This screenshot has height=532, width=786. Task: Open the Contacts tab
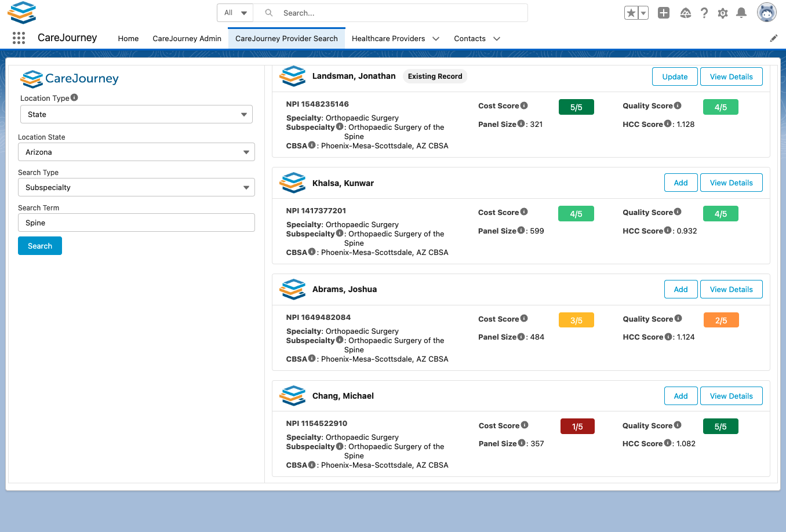coord(470,39)
